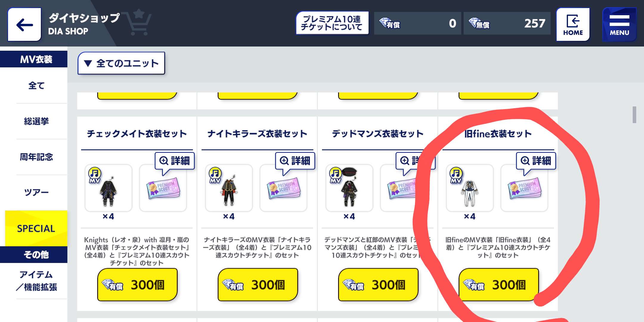Expand the 全てのユニット unit filter dropdown

[x=121, y=63]
